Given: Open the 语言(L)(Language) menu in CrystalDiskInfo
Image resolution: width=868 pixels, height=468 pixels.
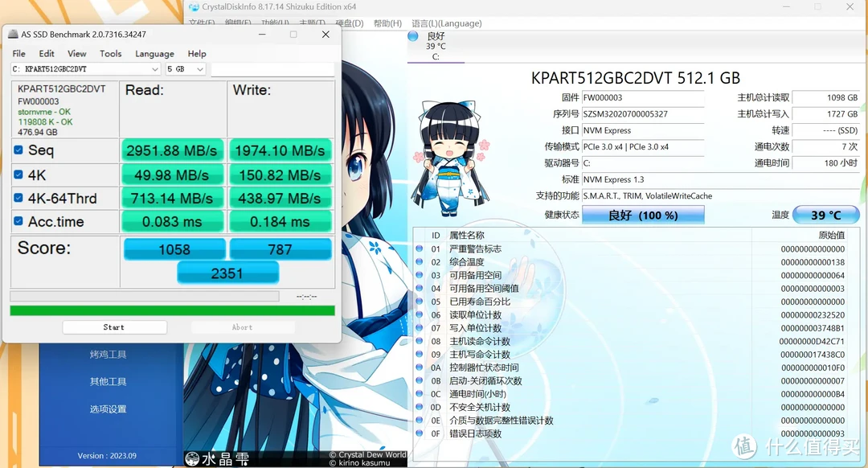Looking at the screenshot, I should tap(447, 23).
